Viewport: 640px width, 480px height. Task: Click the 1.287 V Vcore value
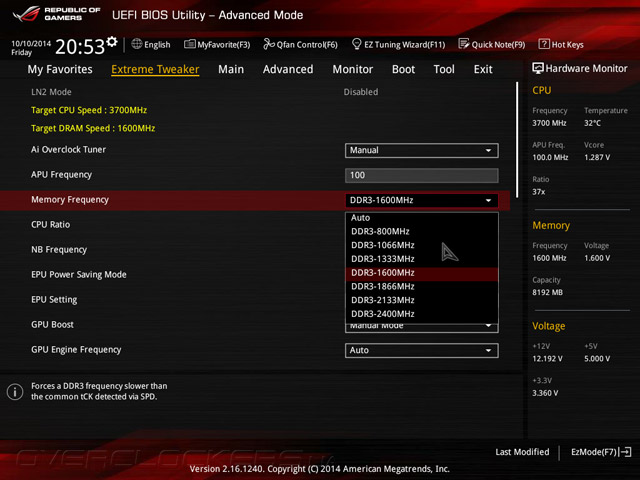tap(597, 158)
